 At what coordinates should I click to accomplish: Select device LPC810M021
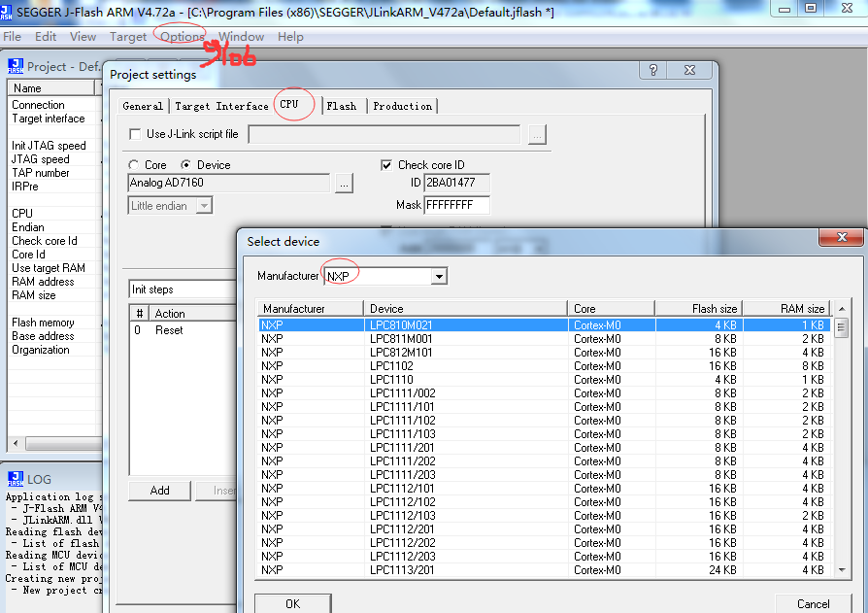544,325
